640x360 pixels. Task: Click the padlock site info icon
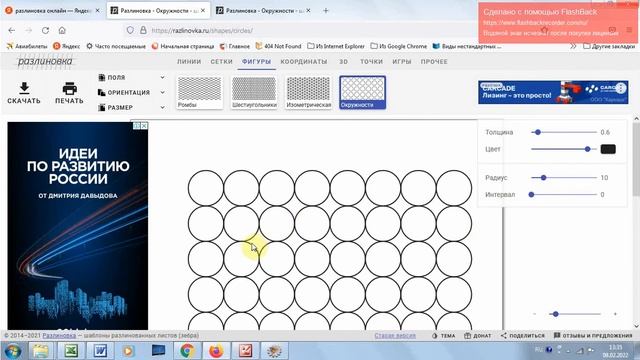(x=143, y=30)
